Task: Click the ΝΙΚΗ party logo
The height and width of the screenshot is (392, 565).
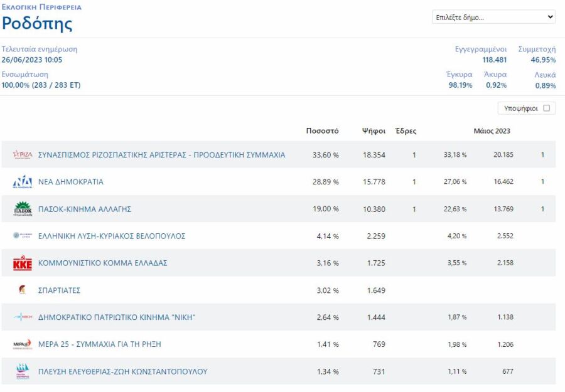Action: 23,317
